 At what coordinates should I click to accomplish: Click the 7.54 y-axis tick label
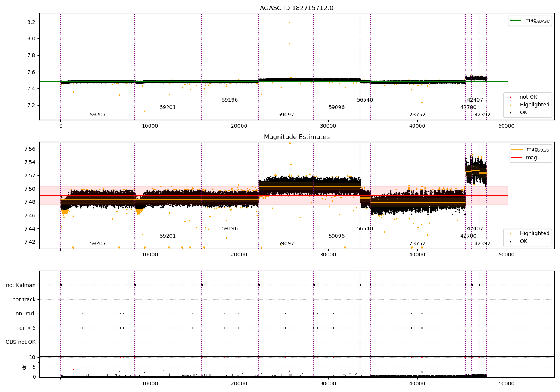tap(30, 162)
